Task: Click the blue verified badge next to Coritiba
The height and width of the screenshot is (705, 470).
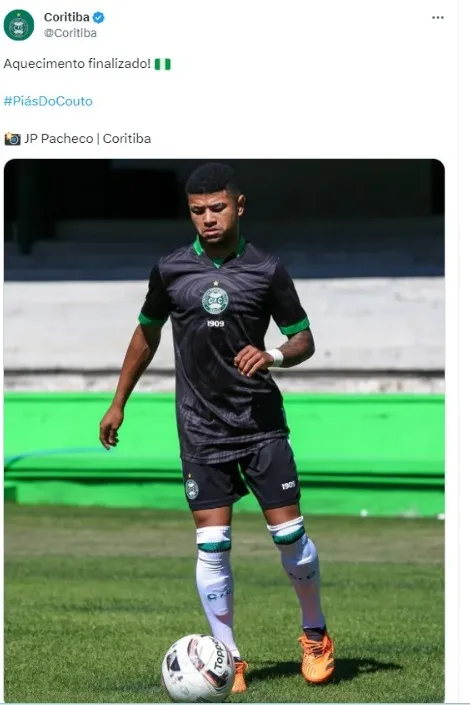Action: 98,18
